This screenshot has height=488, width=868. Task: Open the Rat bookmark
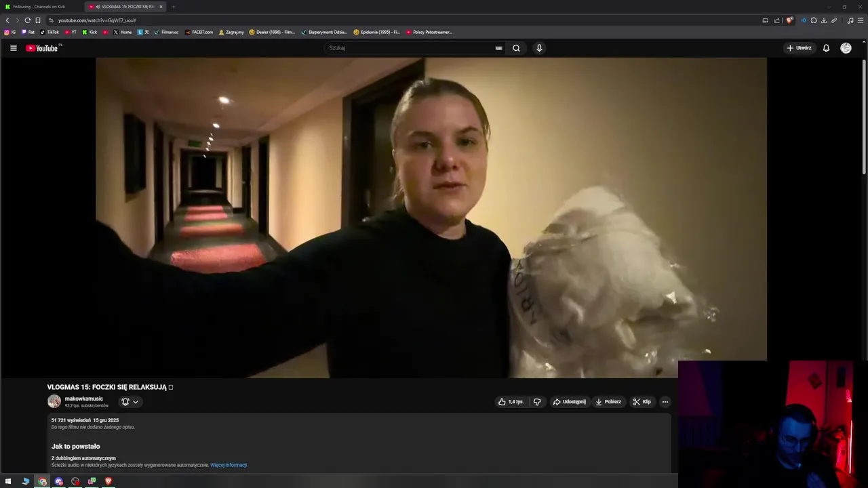[28, 32]
